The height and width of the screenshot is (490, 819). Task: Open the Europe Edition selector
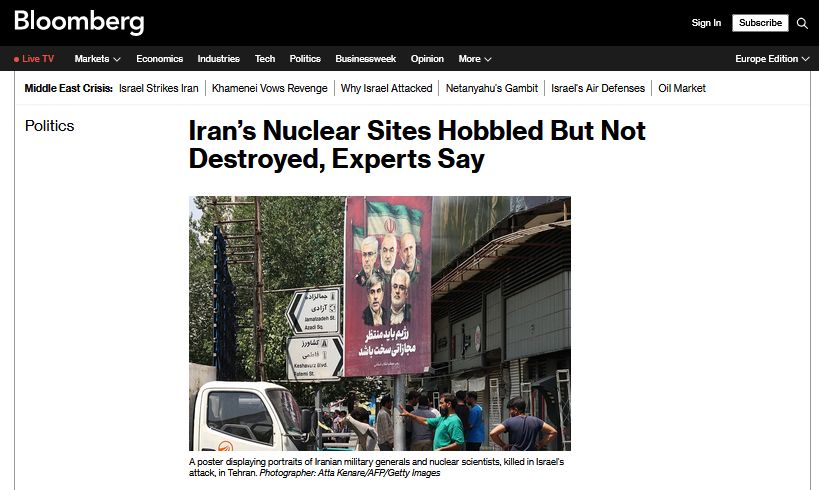tap(772, 59)
